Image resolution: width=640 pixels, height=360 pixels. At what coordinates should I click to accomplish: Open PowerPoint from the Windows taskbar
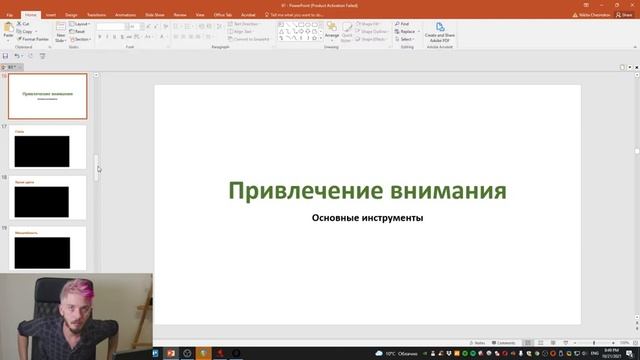point(171,353)
